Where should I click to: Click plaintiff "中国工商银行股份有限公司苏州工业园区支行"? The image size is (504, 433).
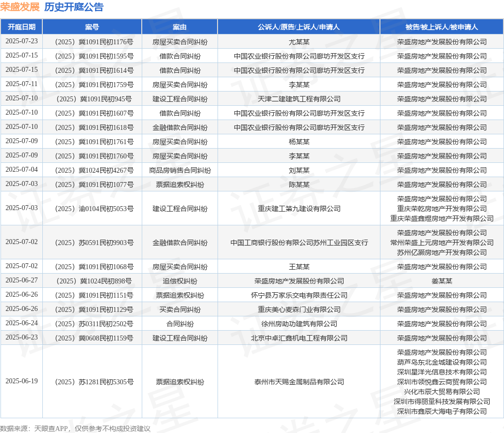(299, 243)
